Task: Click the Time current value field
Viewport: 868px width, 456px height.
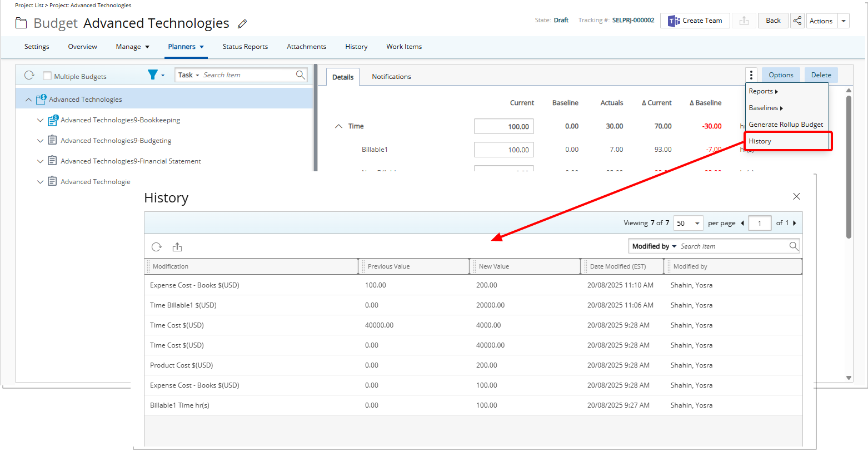Action: (503, 126)
